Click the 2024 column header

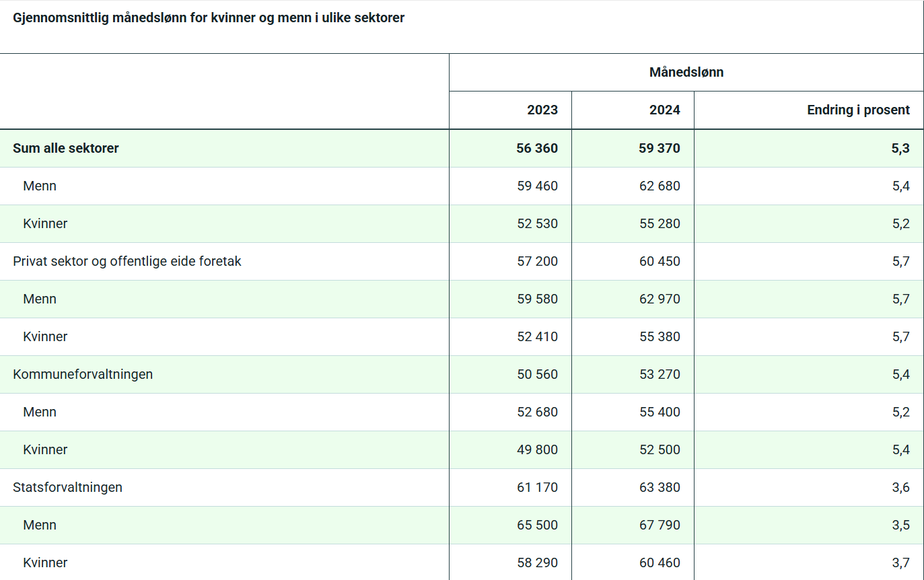tap(666, 110)
